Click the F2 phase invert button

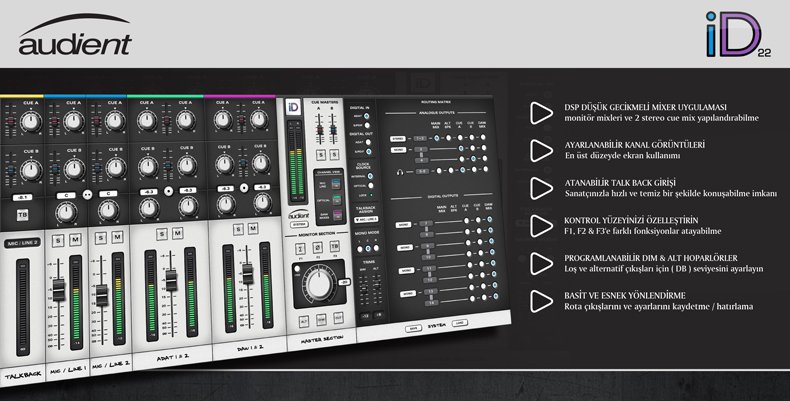coord(317,247)
